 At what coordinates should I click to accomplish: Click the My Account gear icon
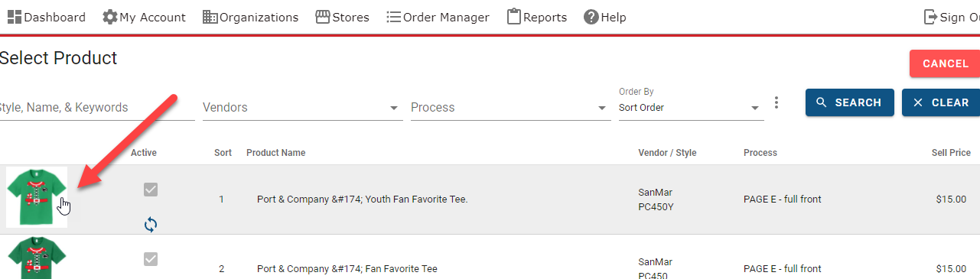click(110, 17)
